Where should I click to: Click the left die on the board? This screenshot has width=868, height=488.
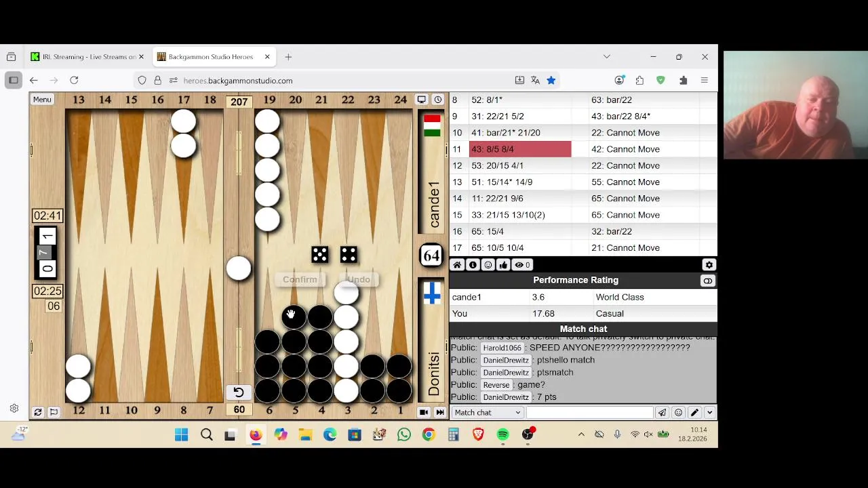[x=319, y=254]
